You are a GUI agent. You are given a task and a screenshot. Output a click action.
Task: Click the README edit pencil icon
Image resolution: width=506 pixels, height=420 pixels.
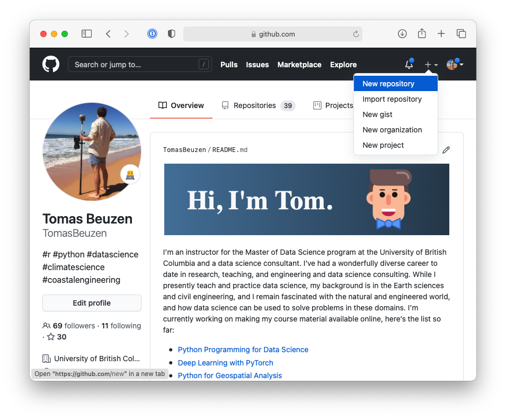(446, 150)
